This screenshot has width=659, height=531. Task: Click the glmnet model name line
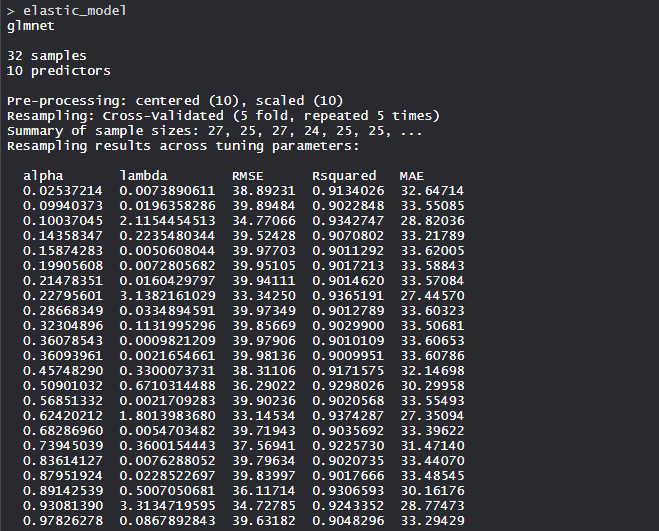(x=31, y=26)
